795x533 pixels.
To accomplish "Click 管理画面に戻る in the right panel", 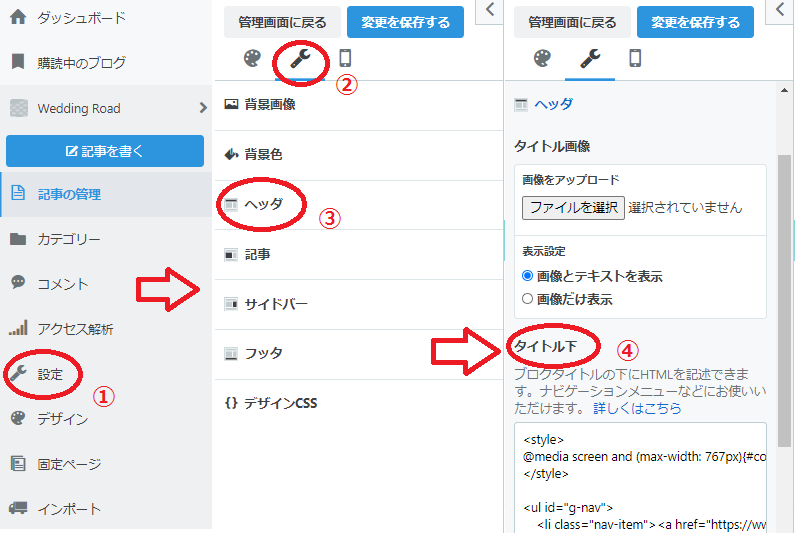I will tap(572, 22).
